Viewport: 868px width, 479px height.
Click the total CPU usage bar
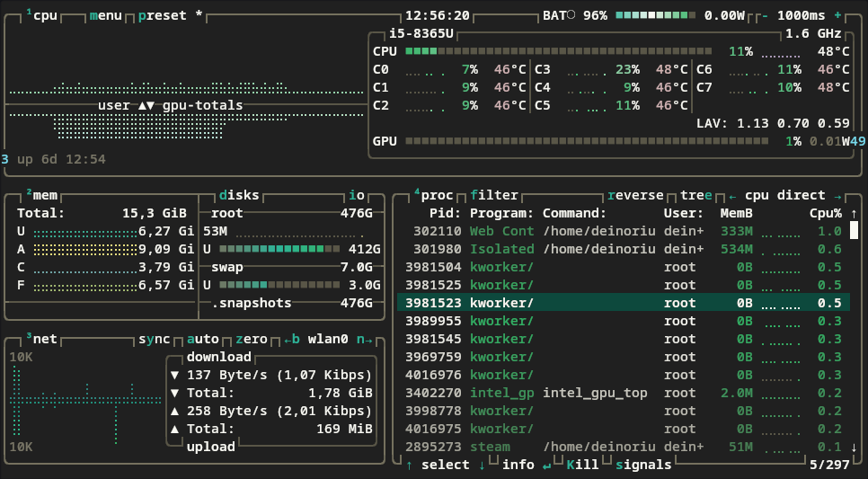click(x=559, y=51)
